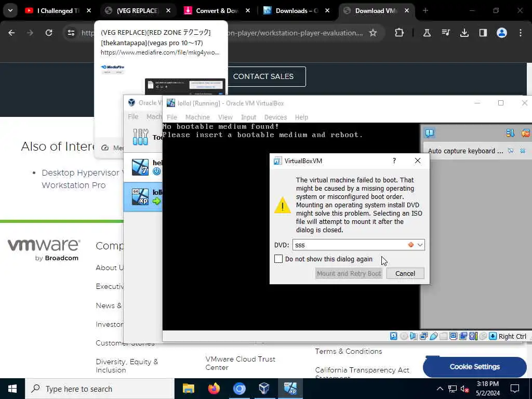Toggle the Chrome side panel icon
Viewport: 532px width, 399px height.
click(x=483, y=33)
